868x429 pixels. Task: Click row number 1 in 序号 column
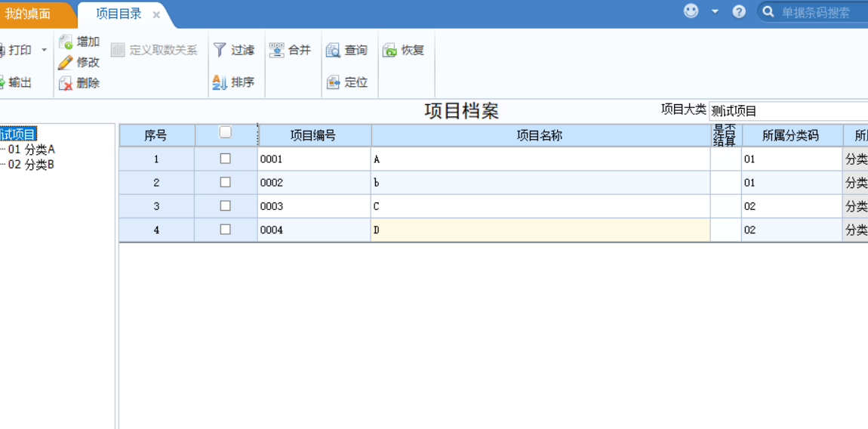(157, 159)
